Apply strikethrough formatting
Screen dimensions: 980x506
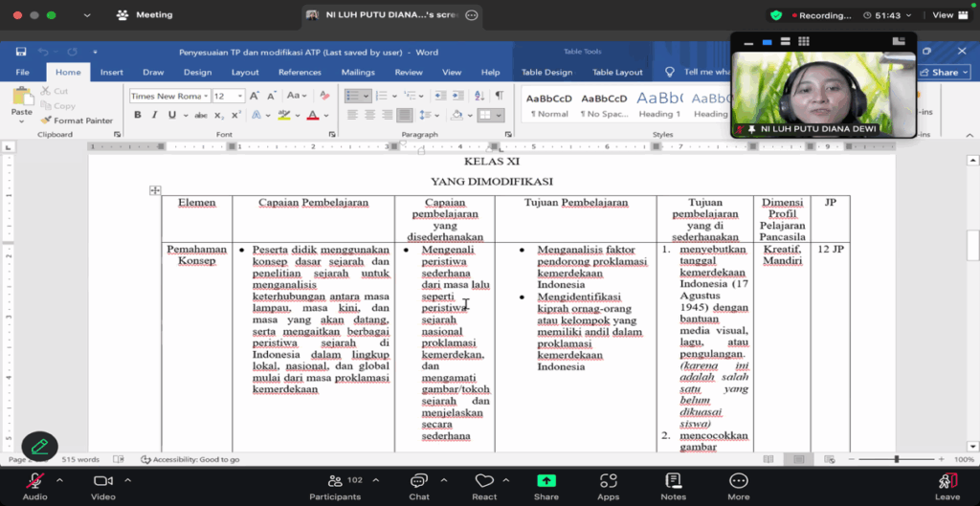pos(201,115)
